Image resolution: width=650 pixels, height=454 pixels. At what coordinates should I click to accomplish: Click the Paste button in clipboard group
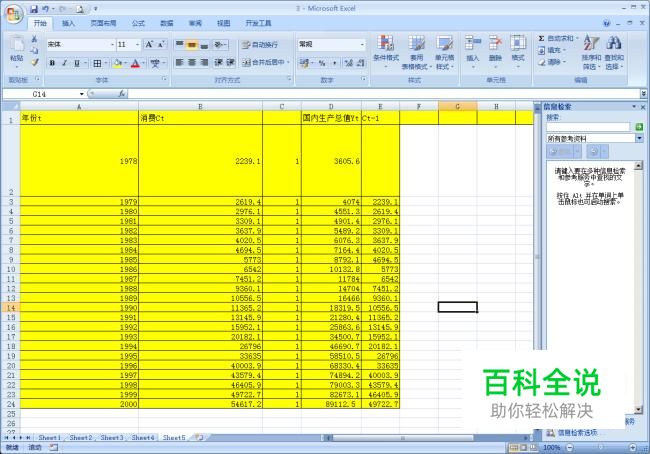(x=17, y=53)
